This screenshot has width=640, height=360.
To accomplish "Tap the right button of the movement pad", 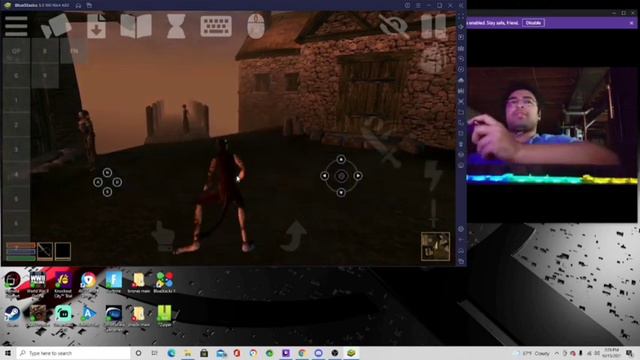I will [117, 182].
